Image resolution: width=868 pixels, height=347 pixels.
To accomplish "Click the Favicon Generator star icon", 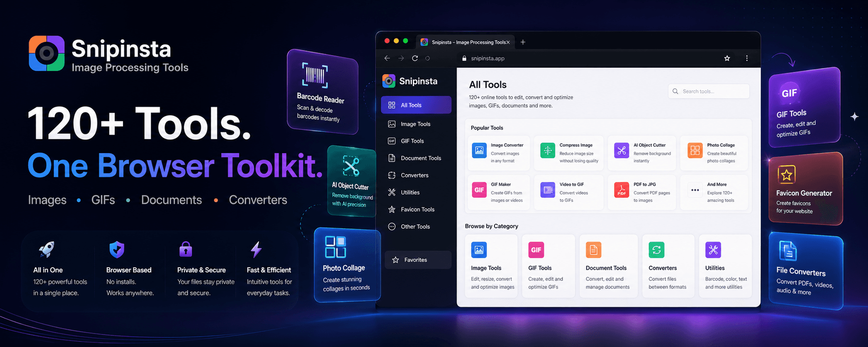I will pyautogui.click(x=787, y=174).
